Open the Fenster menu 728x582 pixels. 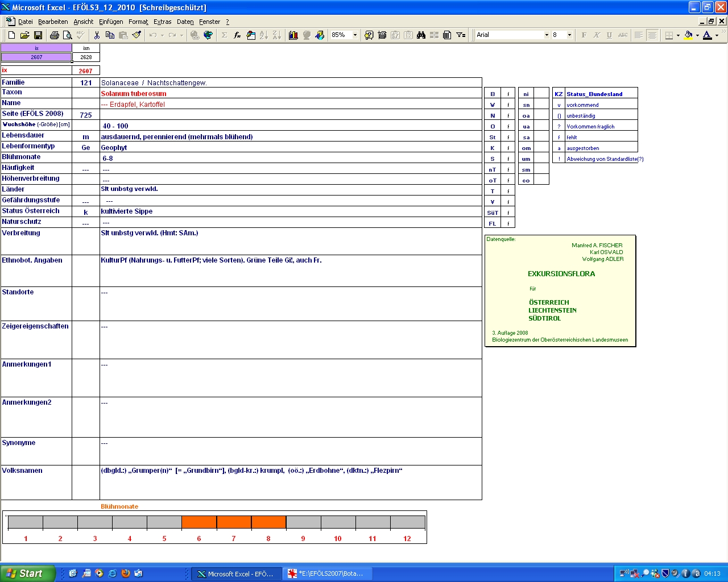[209, 22]
